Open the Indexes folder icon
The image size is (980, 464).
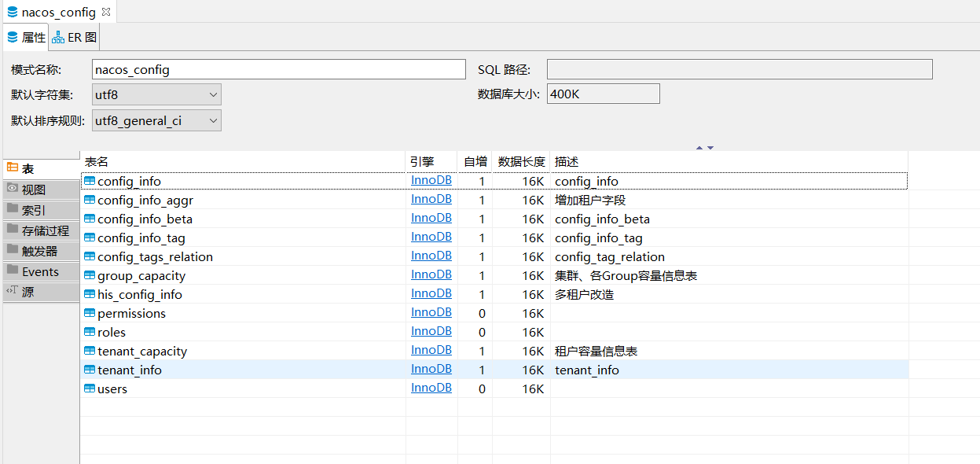point(13,209)
